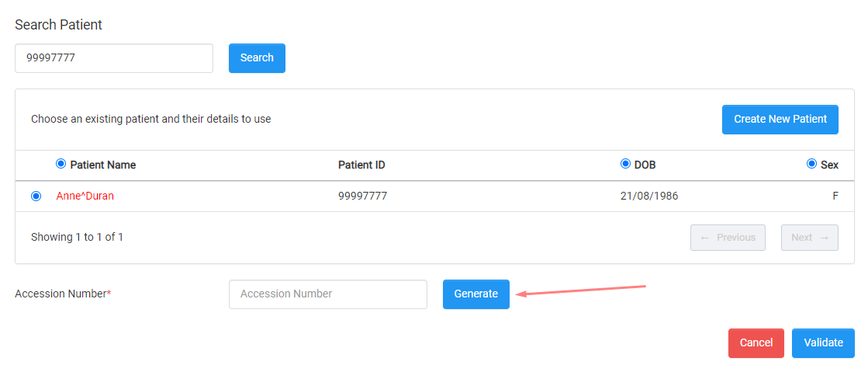Go to the Next results page
Screen dimensions: 868x372
pos(810,238)
